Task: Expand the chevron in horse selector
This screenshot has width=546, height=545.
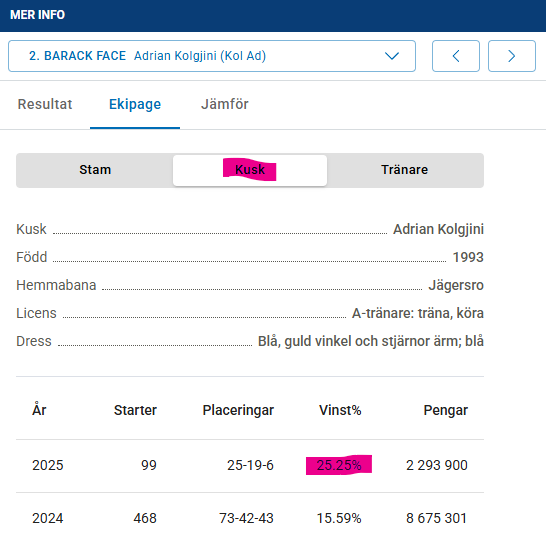Action: (392, 56)
